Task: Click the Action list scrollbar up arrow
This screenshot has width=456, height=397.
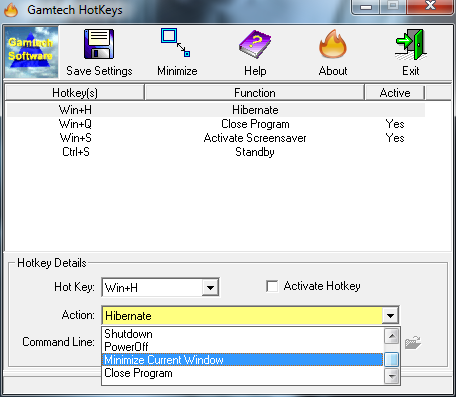Action: pyautogui.click(x=392, y=336)
